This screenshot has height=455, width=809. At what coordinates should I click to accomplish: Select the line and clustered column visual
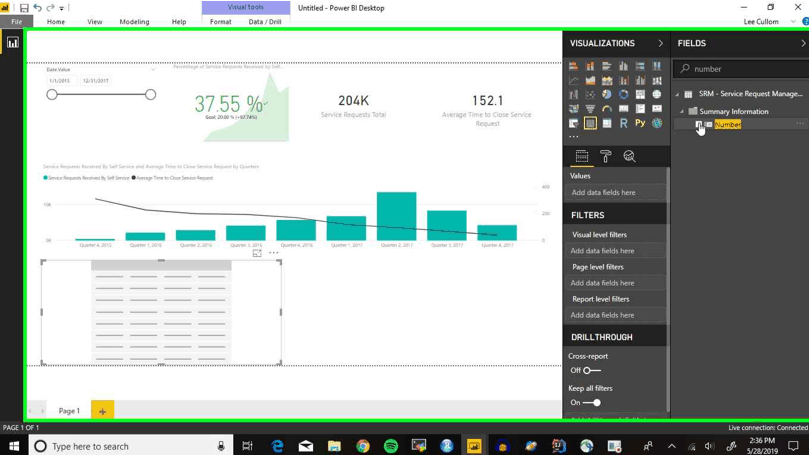[640, 80]
